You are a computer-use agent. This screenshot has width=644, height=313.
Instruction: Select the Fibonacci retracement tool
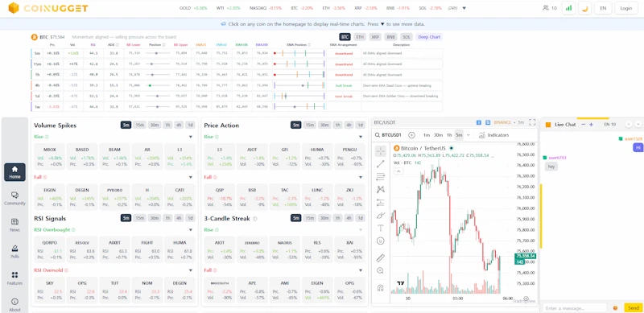[x=380, y=177]
